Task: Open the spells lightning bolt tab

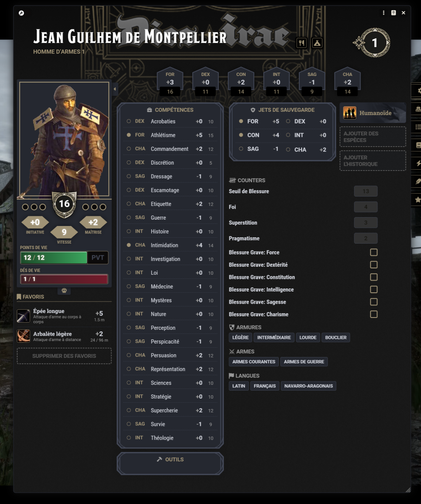Action: [x=417, y=163]
